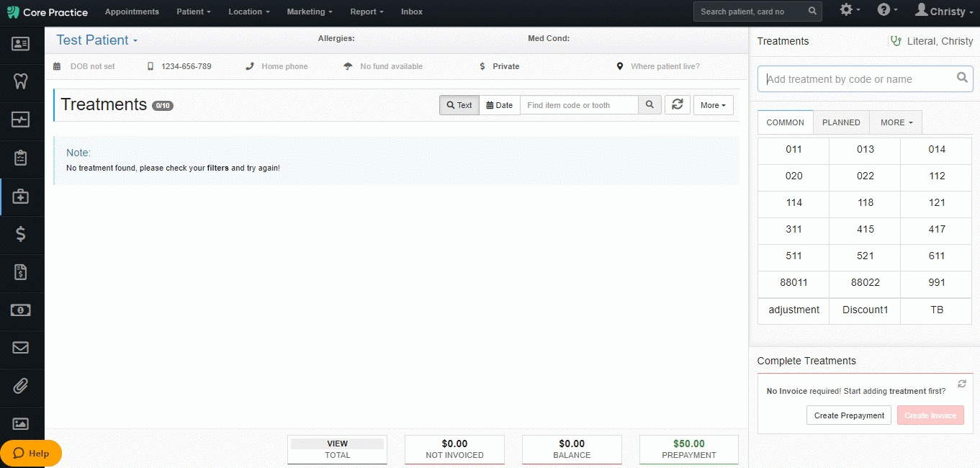Open the tooth chart sidebar icon
This screenshot has height=468, width=980.
(21, 80)
